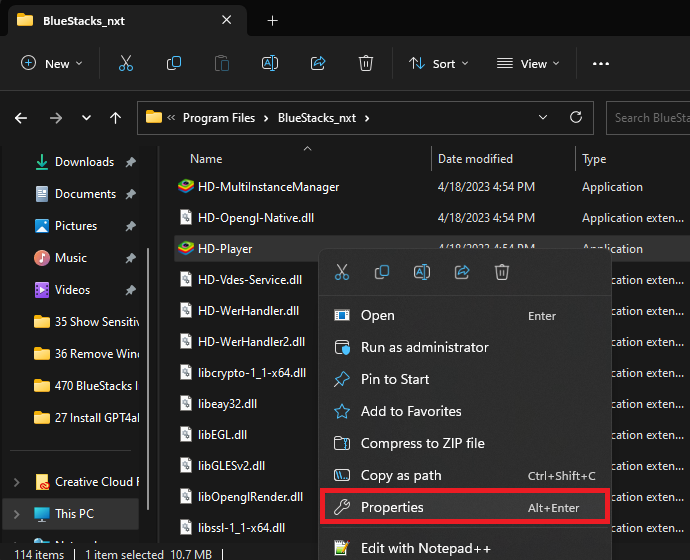
Task: Open the Sort dropdown
Action: pos(433,63)
